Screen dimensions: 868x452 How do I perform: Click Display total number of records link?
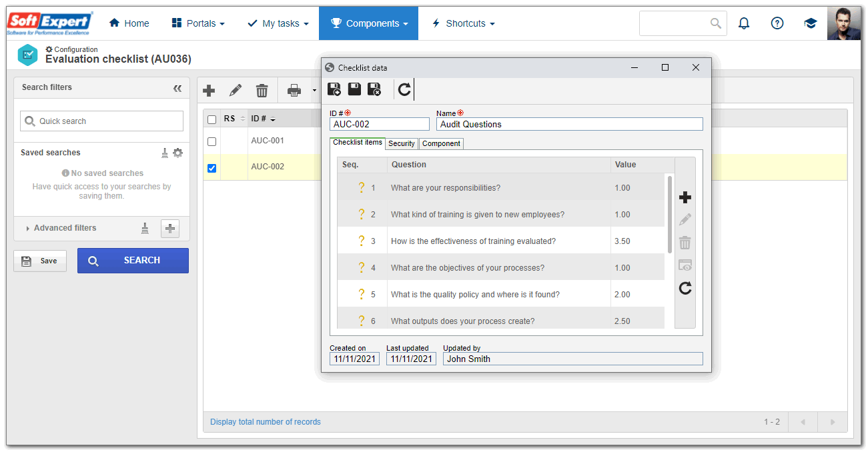click(x=266, y=422)
